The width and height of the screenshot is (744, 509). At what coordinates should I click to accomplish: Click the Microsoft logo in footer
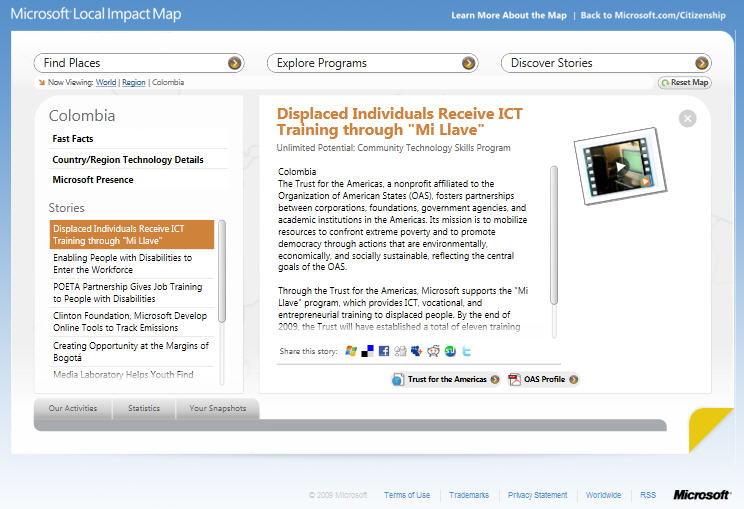[x=701, y=495]
